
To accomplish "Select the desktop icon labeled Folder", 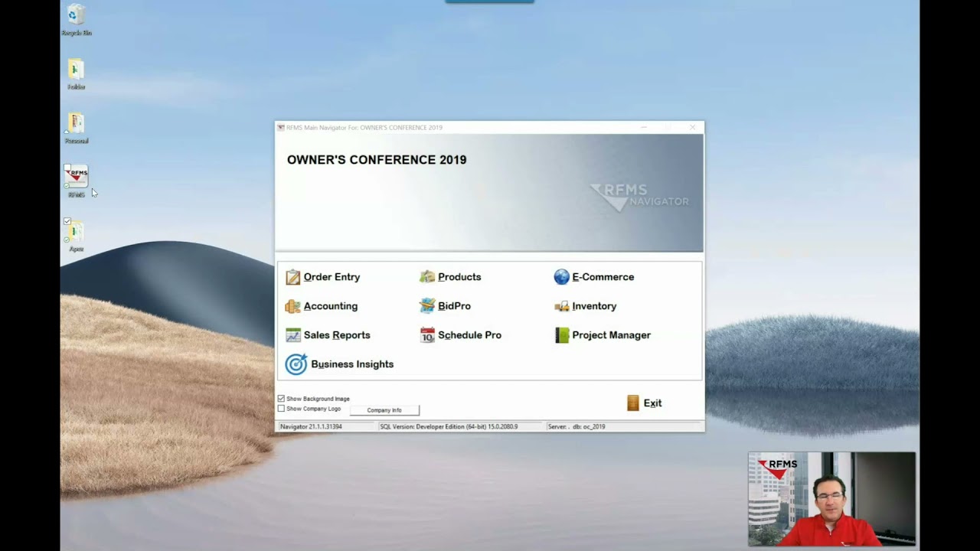I will coord(76,74).
